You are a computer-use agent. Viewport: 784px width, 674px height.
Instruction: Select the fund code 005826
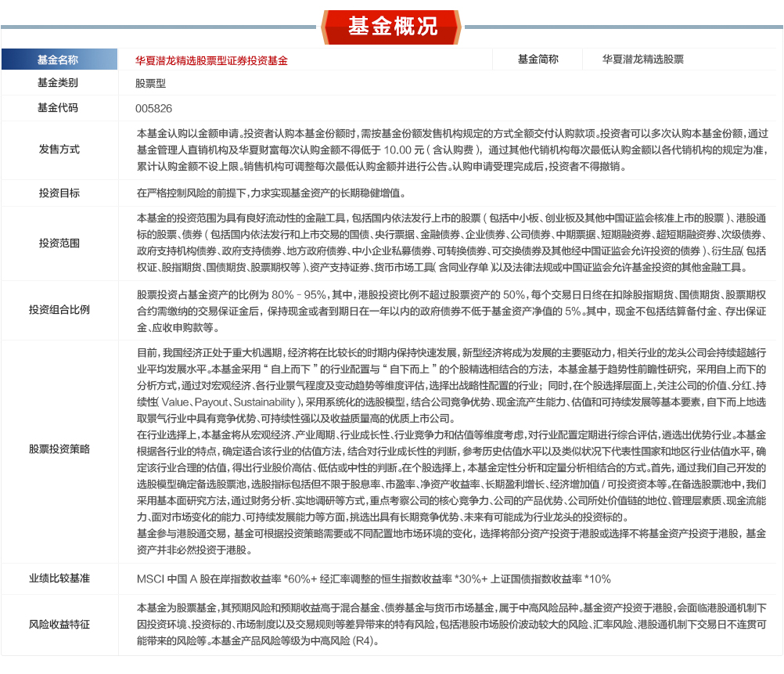pos(153,108)
